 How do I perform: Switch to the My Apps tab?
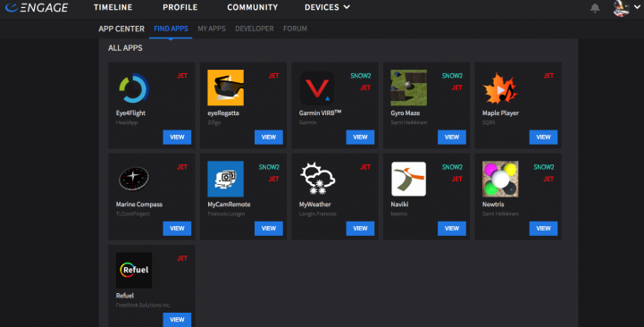tap(212, 29)
